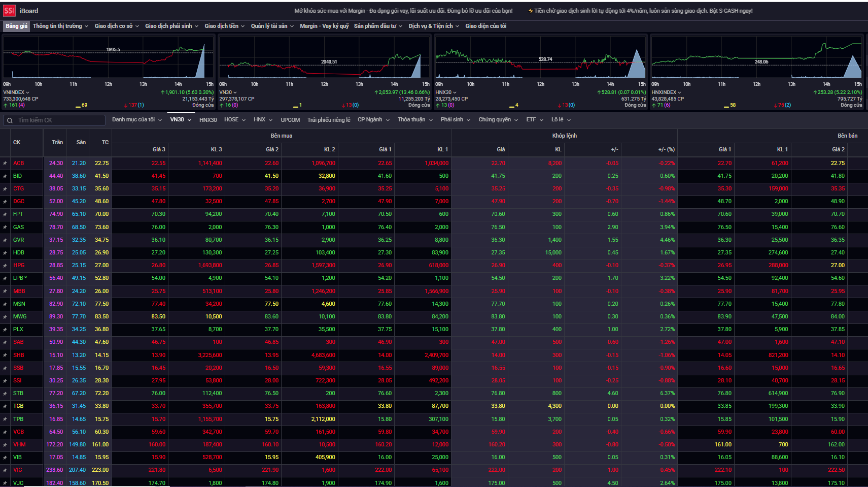Pin the FPT row
The image size is (868, 487).
coord(5,214)
